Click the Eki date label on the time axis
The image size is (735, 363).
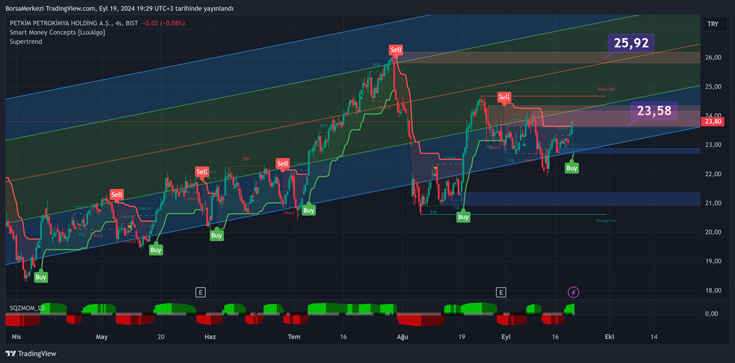click(609, 337)
